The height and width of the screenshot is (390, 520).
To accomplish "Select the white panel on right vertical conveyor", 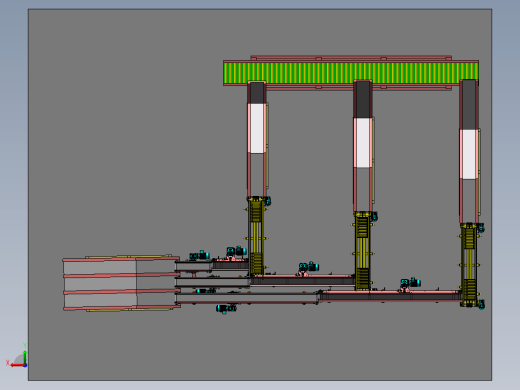I will [x=469, y=154].
